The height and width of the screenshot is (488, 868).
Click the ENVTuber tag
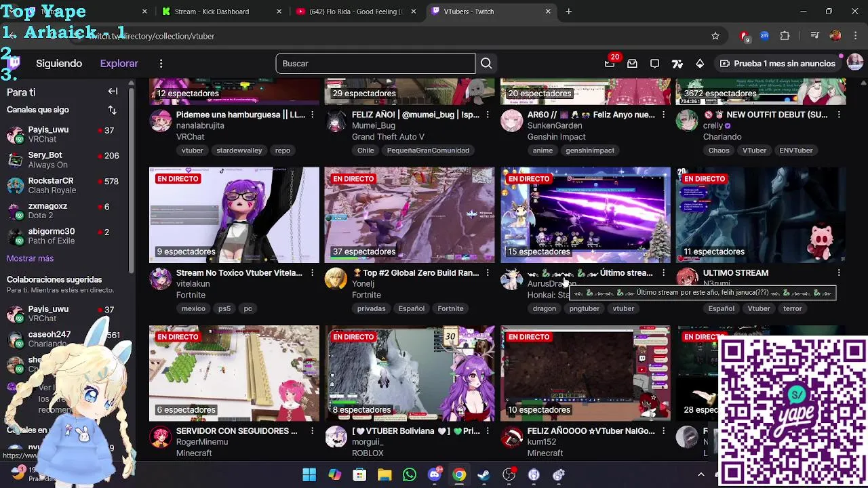point(796,150)
